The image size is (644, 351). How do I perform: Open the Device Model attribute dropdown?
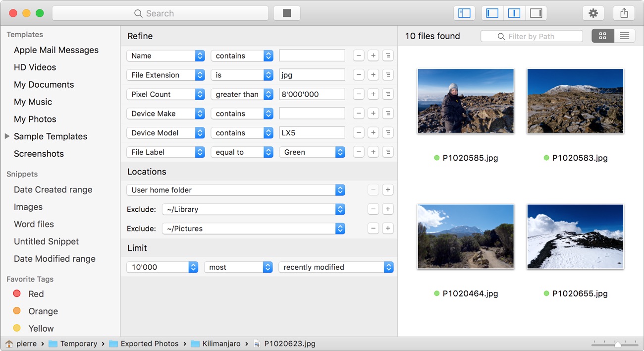(165, 133)
